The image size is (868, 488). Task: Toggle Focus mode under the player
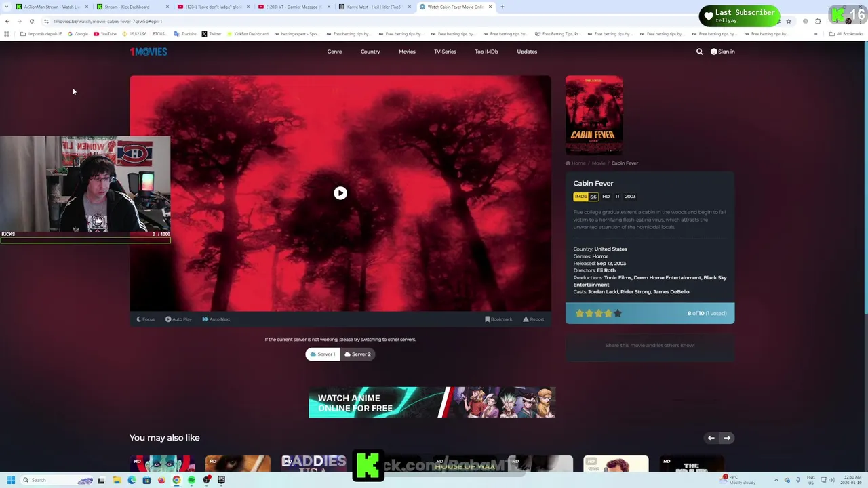click(146, 319)
